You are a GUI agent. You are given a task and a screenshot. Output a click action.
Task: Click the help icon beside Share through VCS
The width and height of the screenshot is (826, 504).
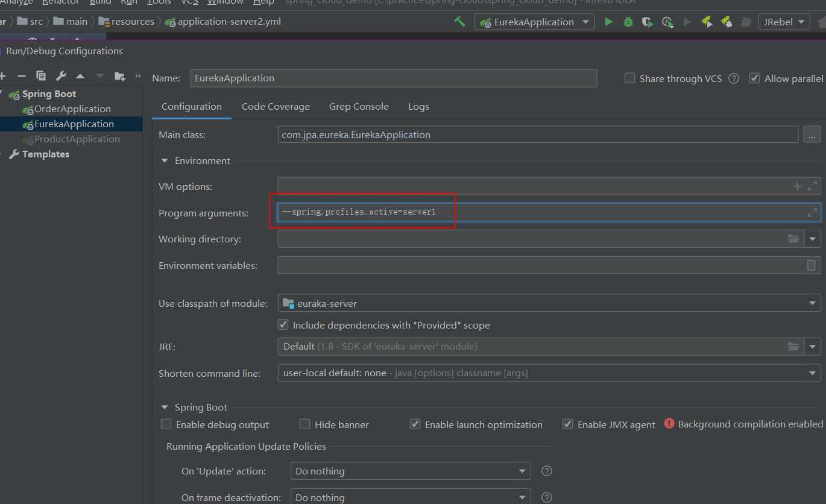coord(734,78)
